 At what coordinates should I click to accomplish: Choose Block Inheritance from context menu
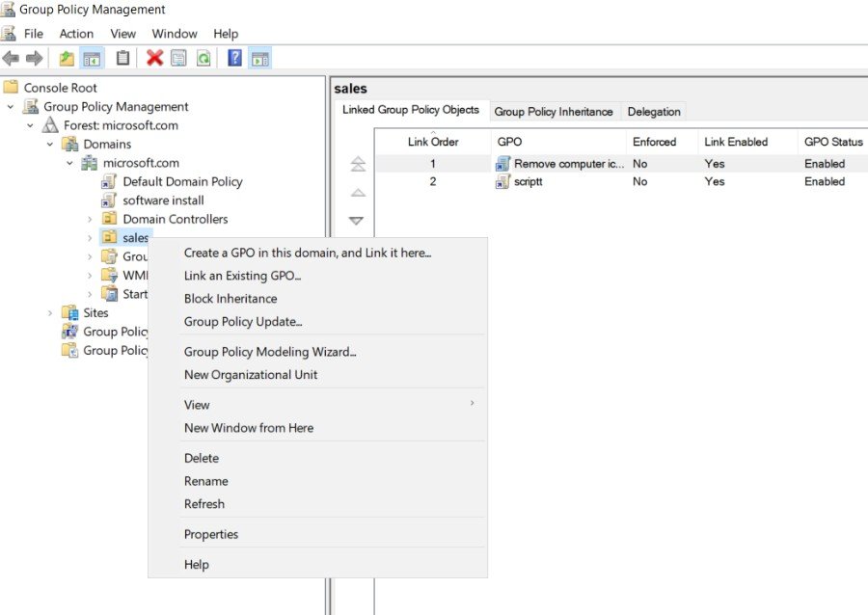[x=231, y=299]
